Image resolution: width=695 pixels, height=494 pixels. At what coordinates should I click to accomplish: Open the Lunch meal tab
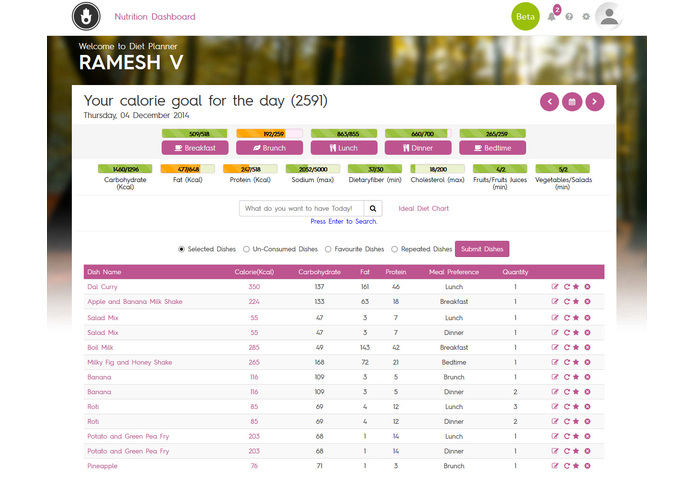(x=344, y=148)
